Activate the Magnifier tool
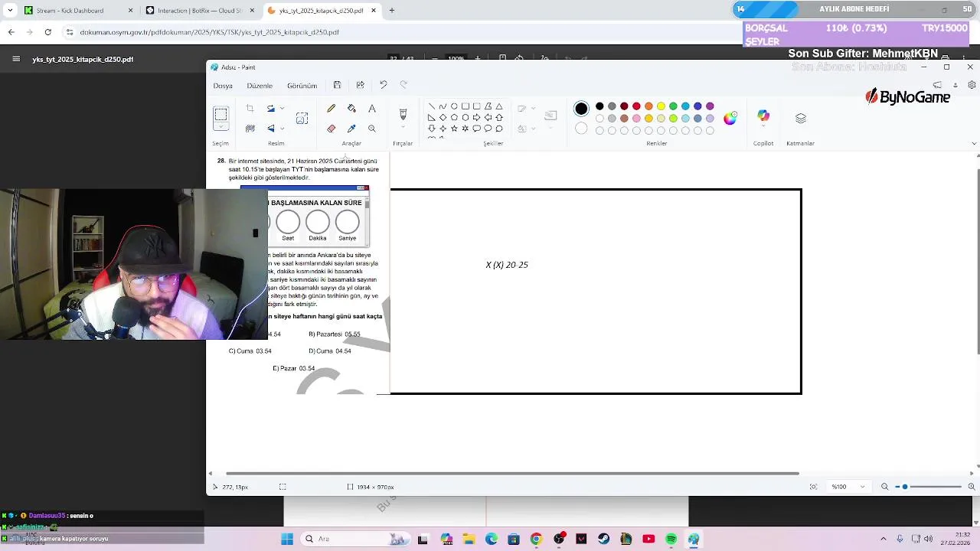Image resolution: width=980 pixels, height=551 pixels. click(x=372, y=129)
